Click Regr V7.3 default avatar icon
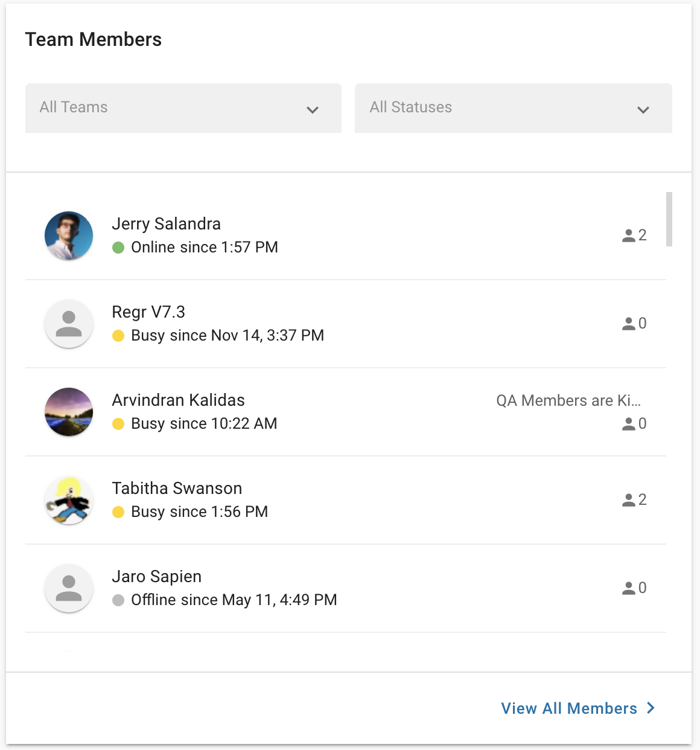This screenshot has height=750, width=700. point(69,324)
